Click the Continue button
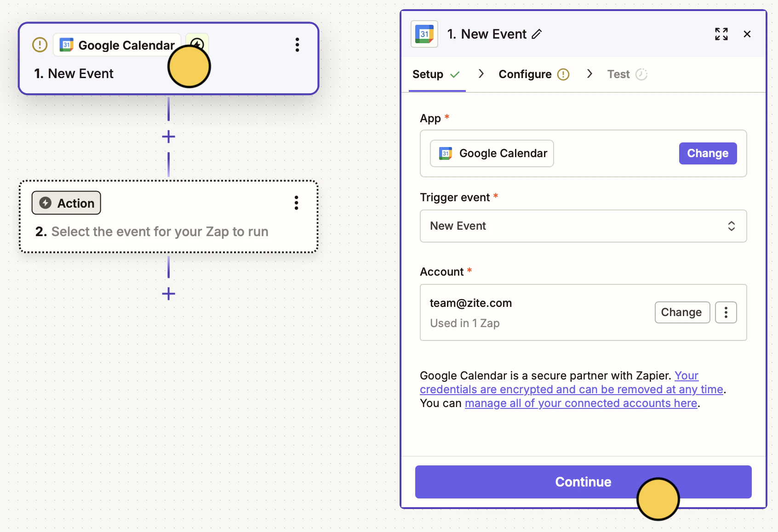 [x=583, y=482]
